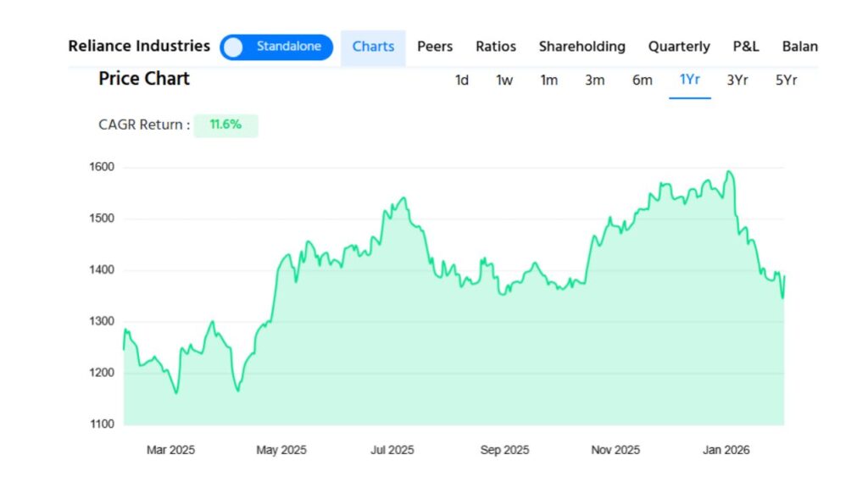Screen dimensions: 868x488
Task: Click the CAGR Return 11.6% badge
Action: click(x=226, y=125)
